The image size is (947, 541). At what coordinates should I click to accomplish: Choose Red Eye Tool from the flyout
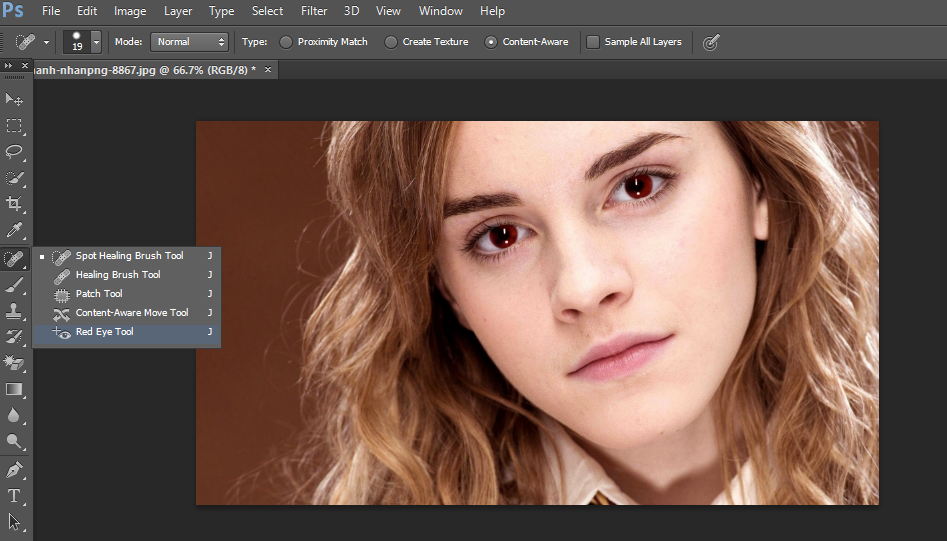tap(104, 332)
